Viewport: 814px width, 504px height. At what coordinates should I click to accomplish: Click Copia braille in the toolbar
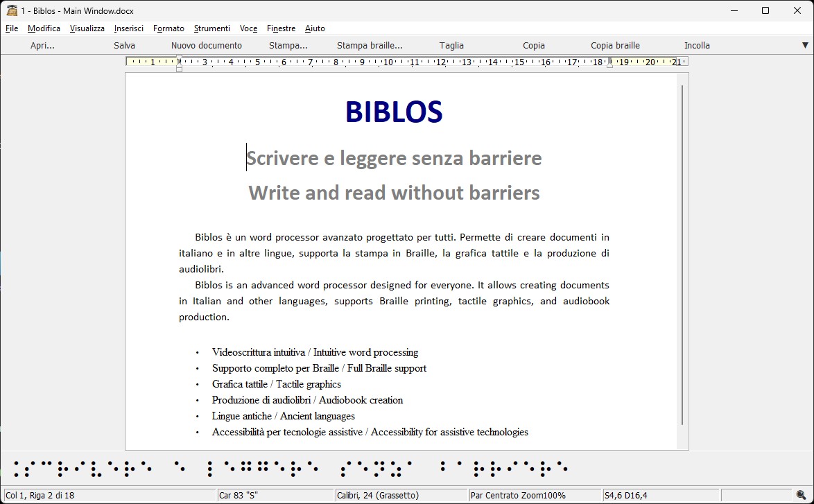pyautogui.click(x=615, y=46)
